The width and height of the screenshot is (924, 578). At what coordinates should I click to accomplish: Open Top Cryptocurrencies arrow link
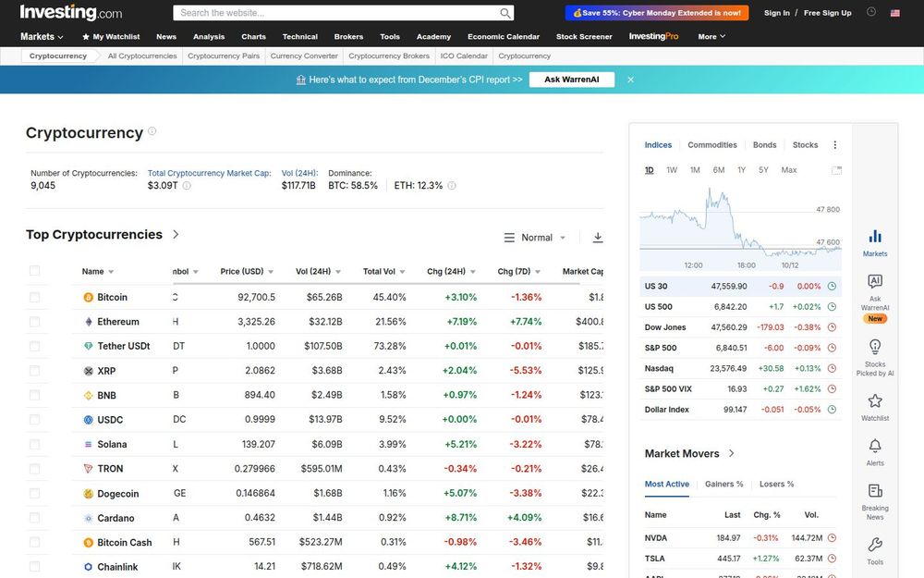(x=176, y=234)
